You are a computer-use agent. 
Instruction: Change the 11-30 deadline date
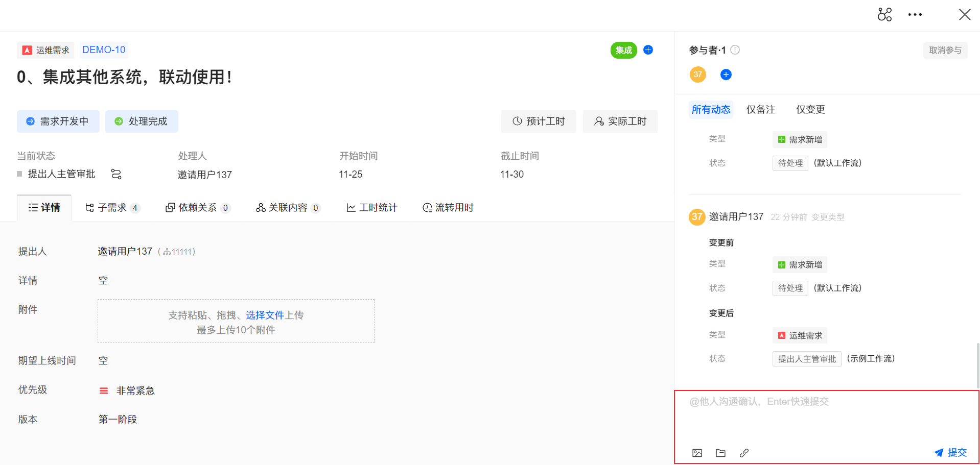point(512,175)
